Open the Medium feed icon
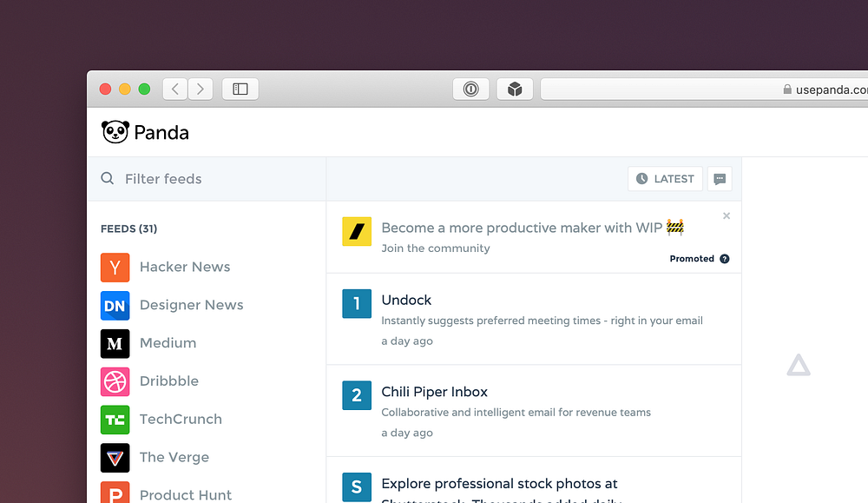The height and width of the screenshot is (503, 868). point(115,343)
